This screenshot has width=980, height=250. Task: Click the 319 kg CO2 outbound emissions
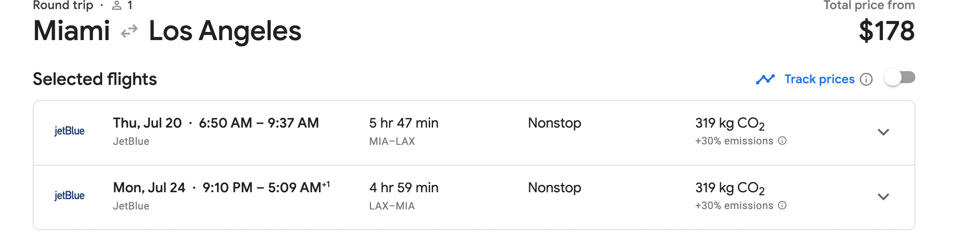coord(730,124)
